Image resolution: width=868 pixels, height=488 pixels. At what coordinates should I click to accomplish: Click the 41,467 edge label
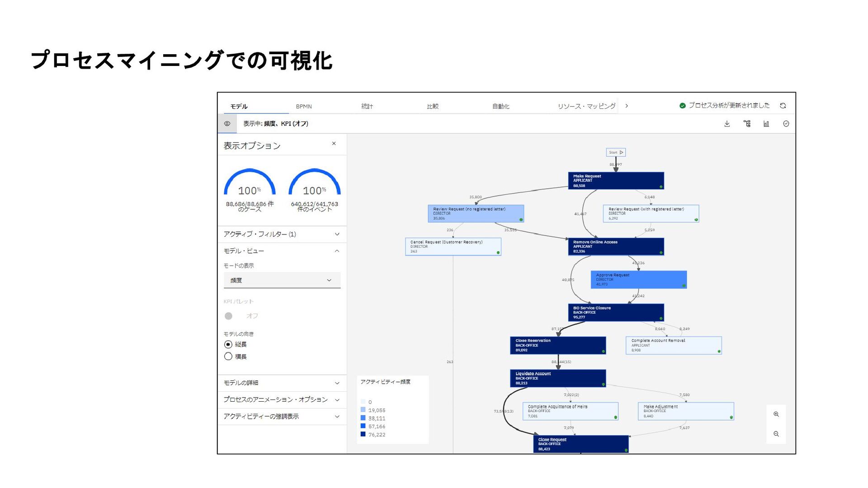[580, 214]
